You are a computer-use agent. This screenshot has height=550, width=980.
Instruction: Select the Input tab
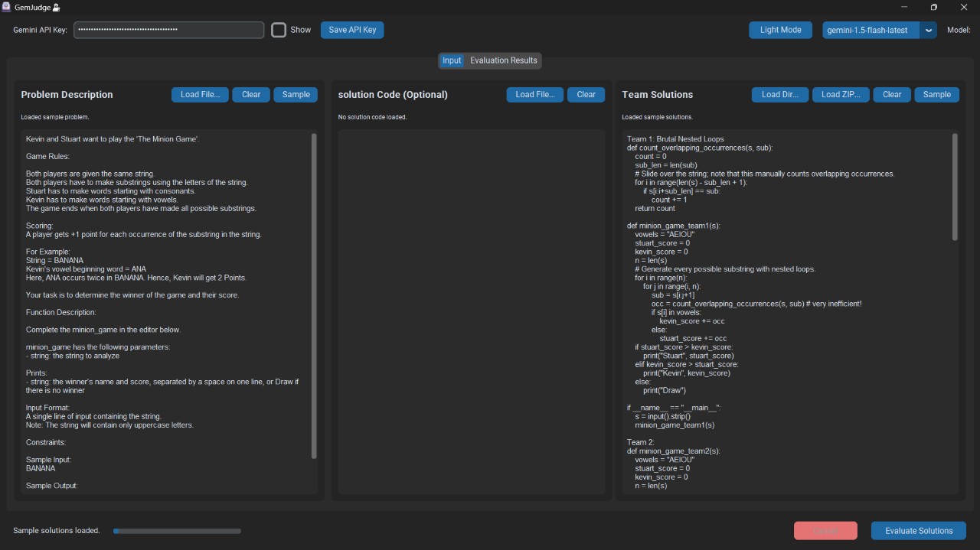(452, 60)
